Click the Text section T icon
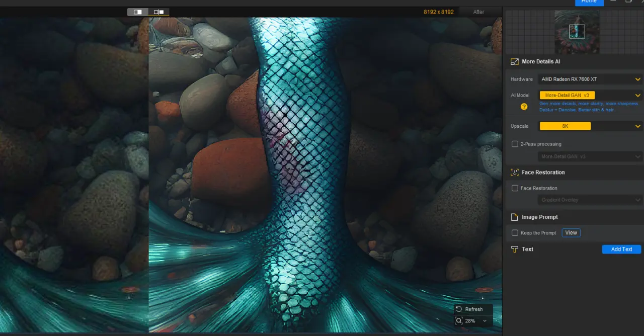 (x=514, y=249)
